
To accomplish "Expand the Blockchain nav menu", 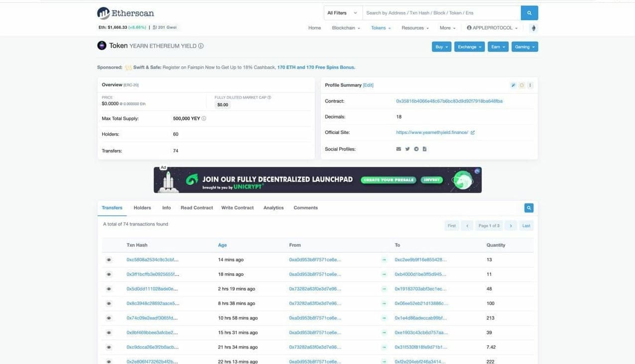I will pos(346,28).
